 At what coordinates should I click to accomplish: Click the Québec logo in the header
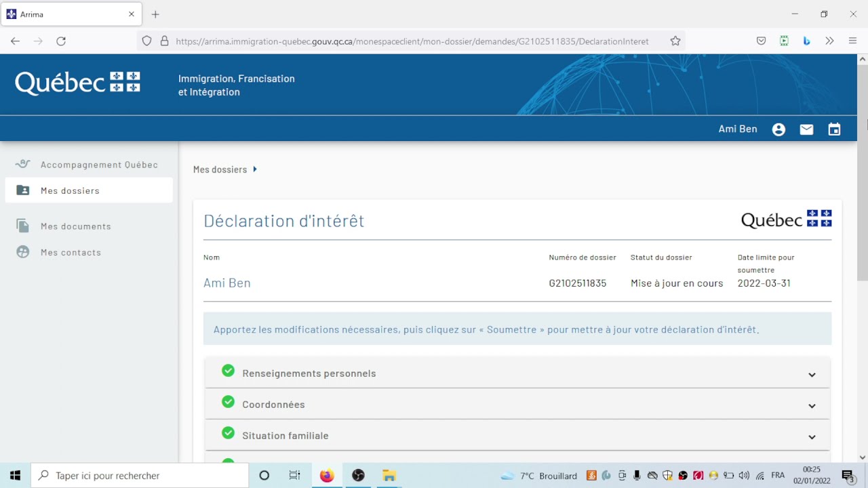tap(77, 83)
